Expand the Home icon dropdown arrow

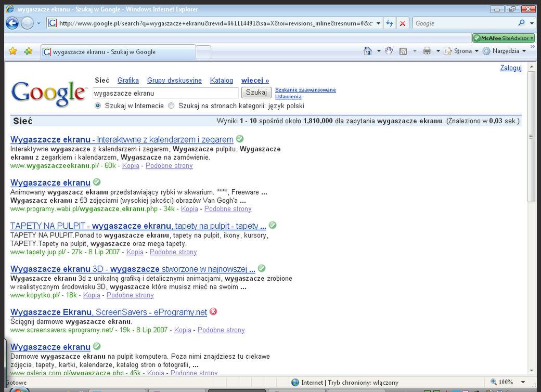(379, 51)
